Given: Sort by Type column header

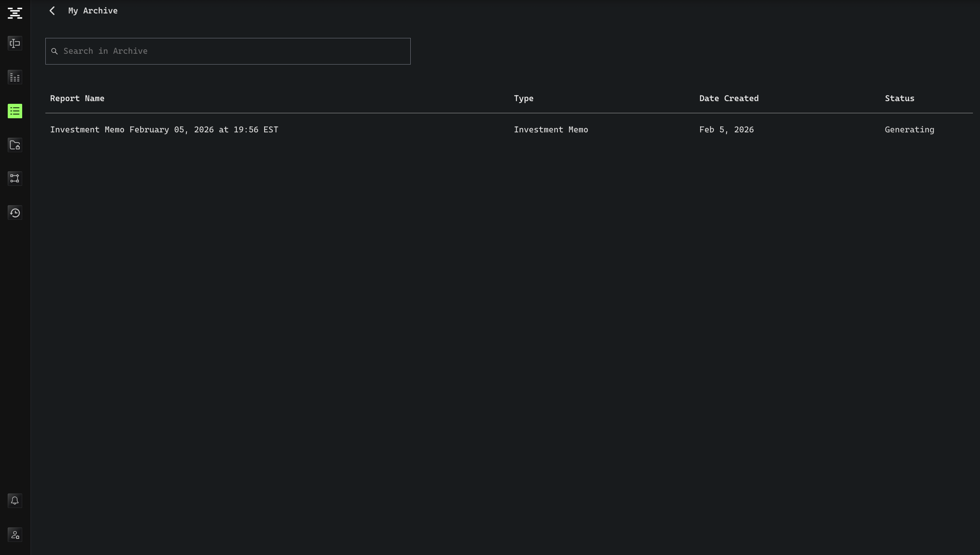Looking at the screenshot, I should pos(523,98).
